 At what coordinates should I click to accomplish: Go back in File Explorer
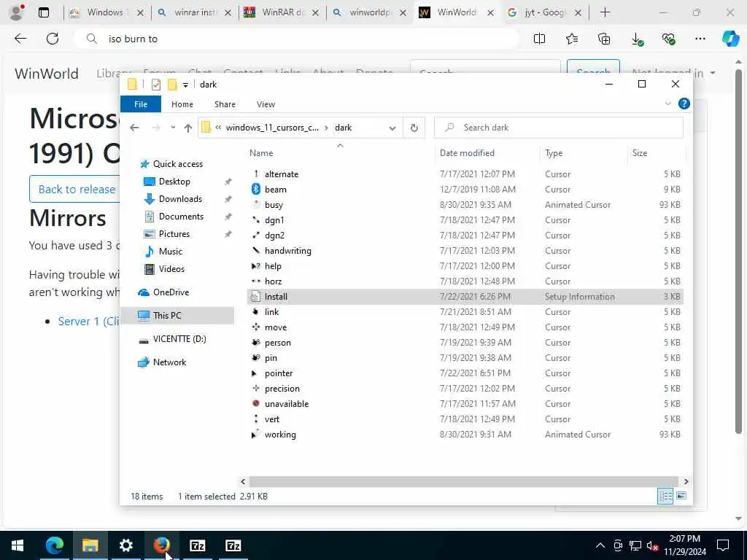[x=134, y=128]
